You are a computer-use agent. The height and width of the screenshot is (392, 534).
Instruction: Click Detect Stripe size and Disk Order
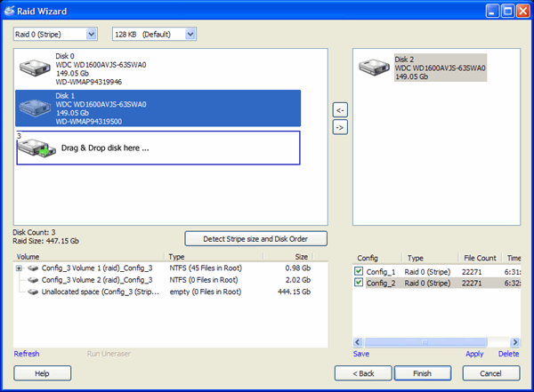tap(255, 239)
